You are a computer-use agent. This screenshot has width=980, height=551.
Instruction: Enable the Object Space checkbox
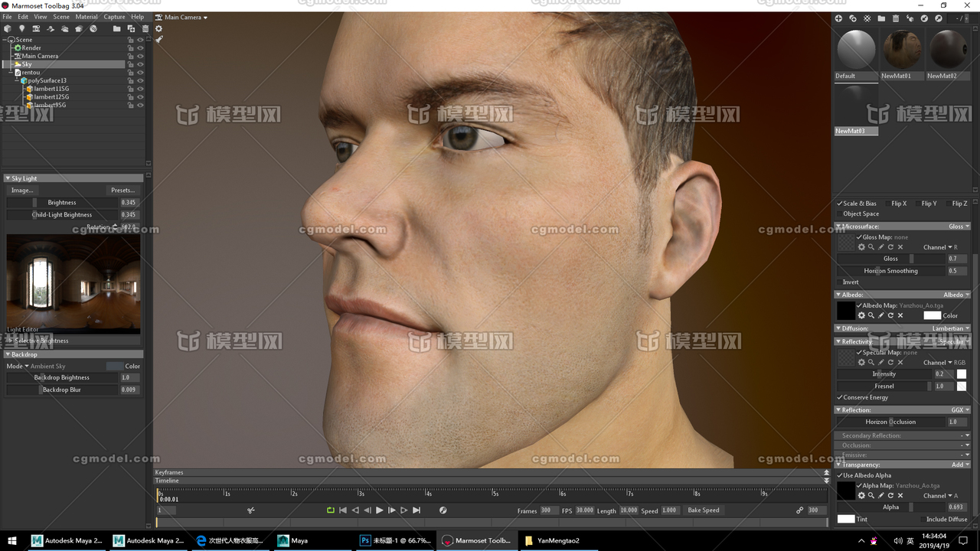839,214
